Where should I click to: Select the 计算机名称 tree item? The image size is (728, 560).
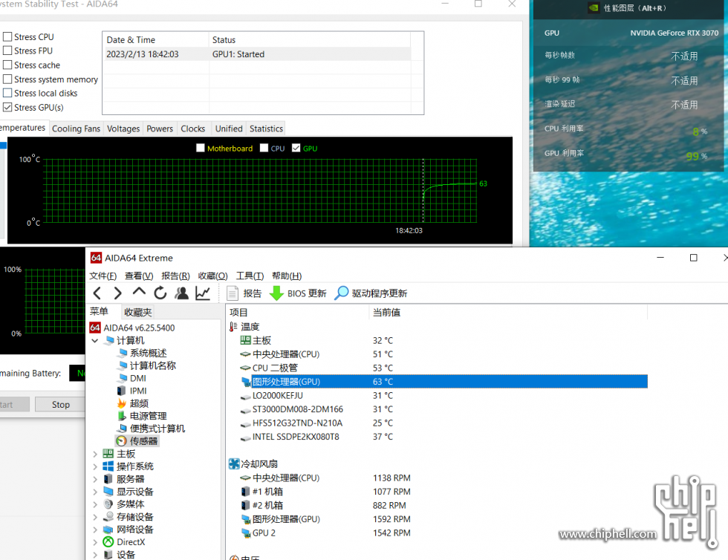147,365
